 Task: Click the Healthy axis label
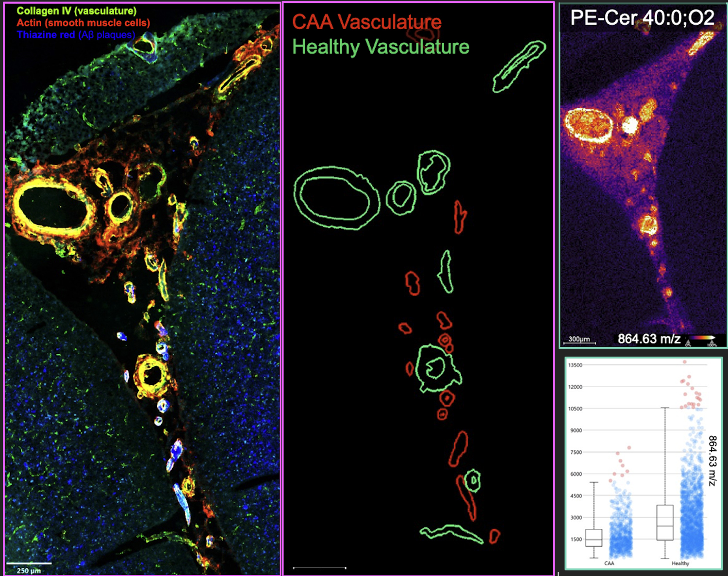(680, 563)
